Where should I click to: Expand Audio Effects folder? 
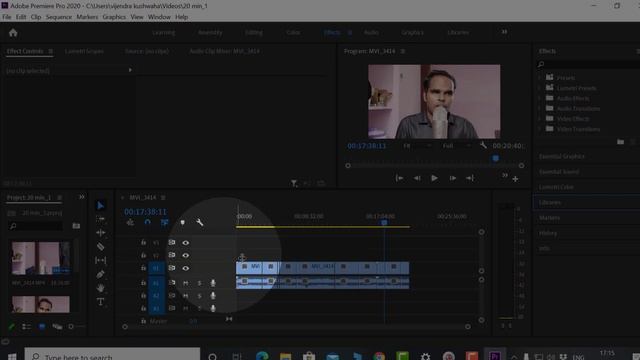tap(540, 98)
